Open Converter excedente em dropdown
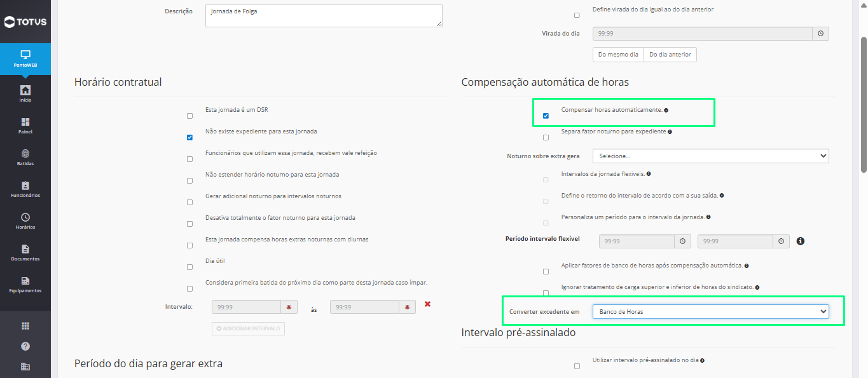The width and height of the screenshot is (868, 378). [x=710, y=311]
